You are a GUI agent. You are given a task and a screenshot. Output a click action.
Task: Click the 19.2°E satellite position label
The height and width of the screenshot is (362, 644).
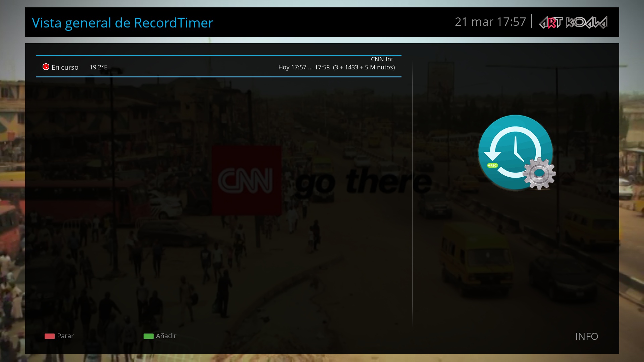click(x=98, y=67)
